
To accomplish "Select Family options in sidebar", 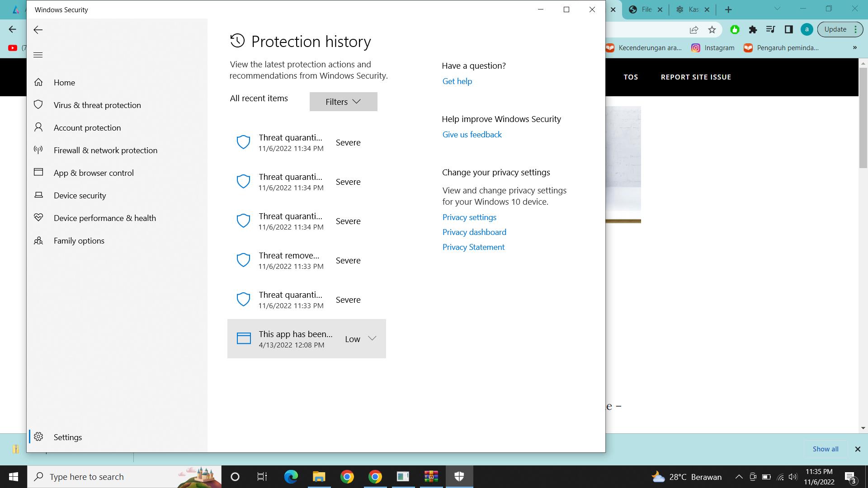I will pos(79,241).
